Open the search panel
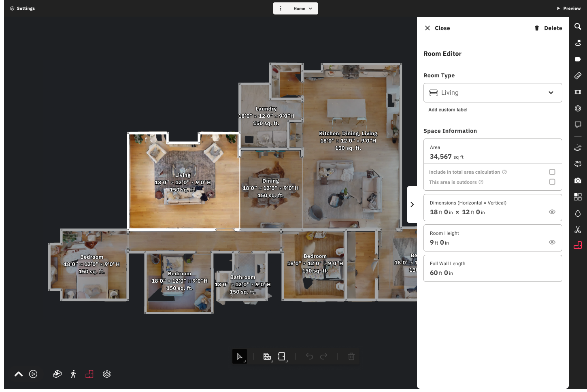 [578, 26]
